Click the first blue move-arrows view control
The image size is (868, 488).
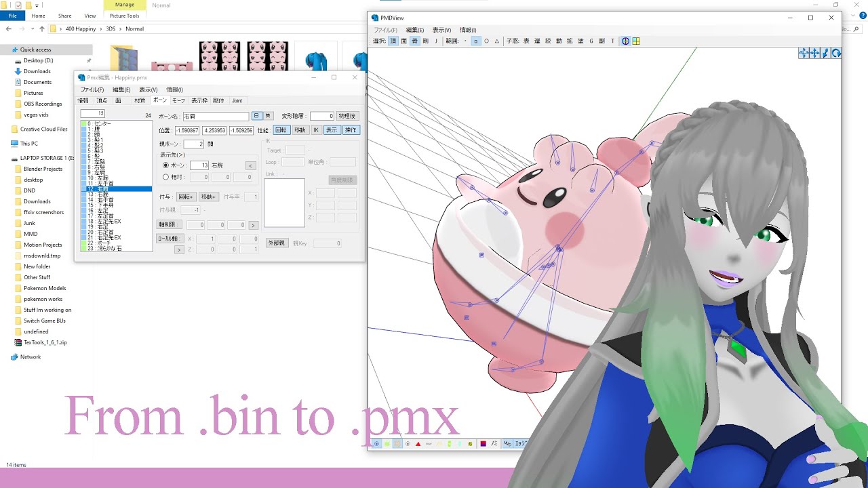click(x=804, y=53)
